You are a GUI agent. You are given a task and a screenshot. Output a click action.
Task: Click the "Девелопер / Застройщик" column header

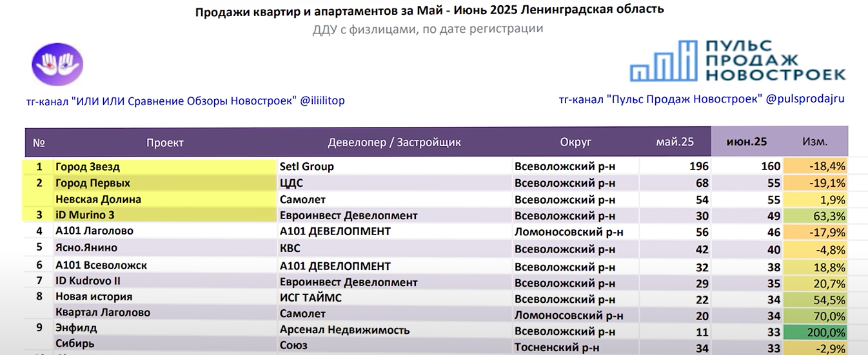395,142
